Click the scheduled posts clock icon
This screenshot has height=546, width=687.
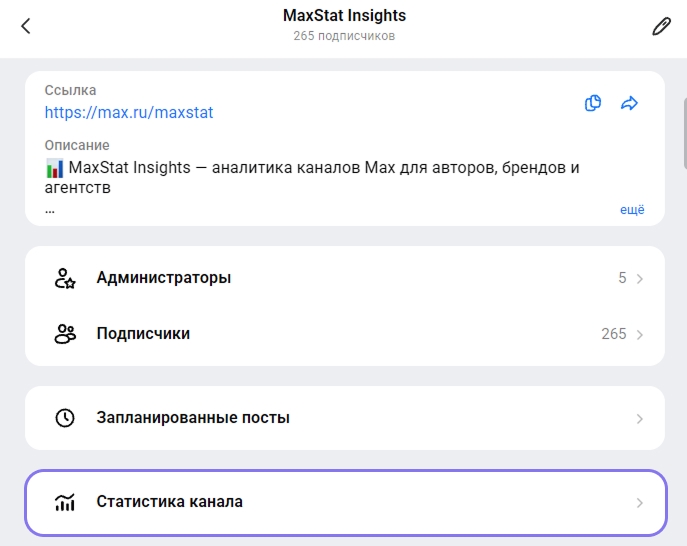65,418
